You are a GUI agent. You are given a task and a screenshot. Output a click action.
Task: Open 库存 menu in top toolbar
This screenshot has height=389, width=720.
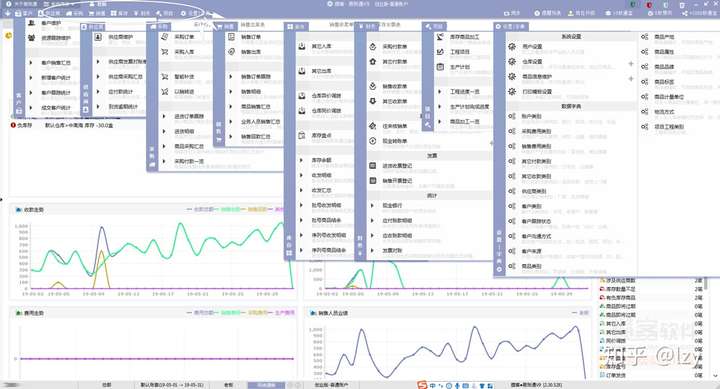[119, 13]
